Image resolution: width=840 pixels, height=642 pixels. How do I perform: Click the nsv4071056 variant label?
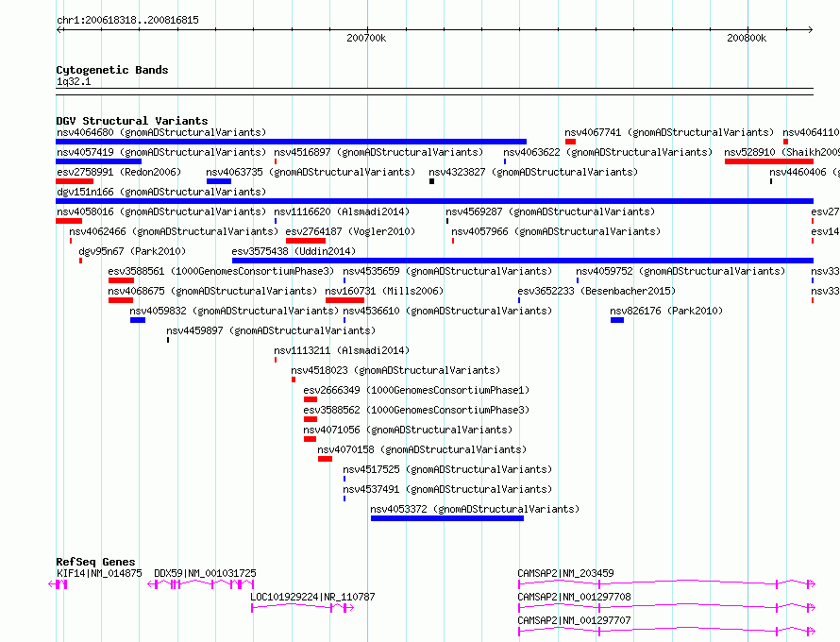(408, 430)
